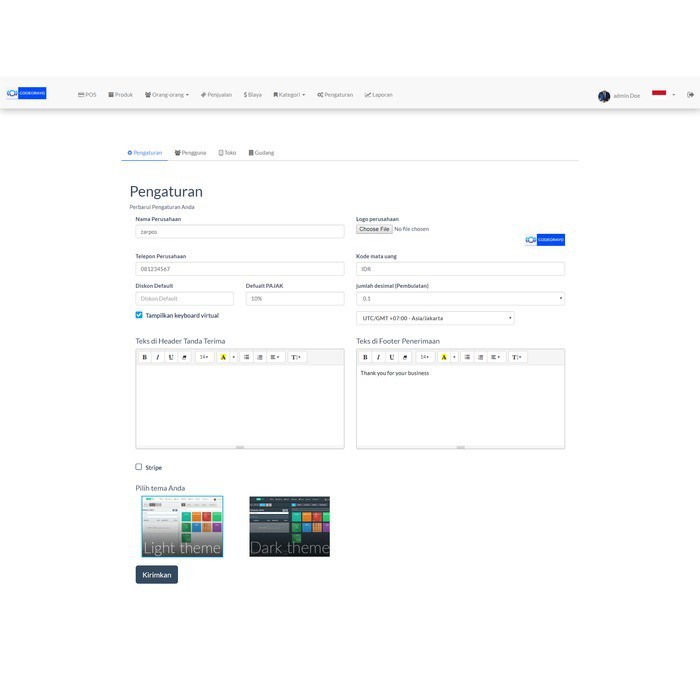Expand Kategori menu in navbar
700x700 pixels.
click(289, 95)
